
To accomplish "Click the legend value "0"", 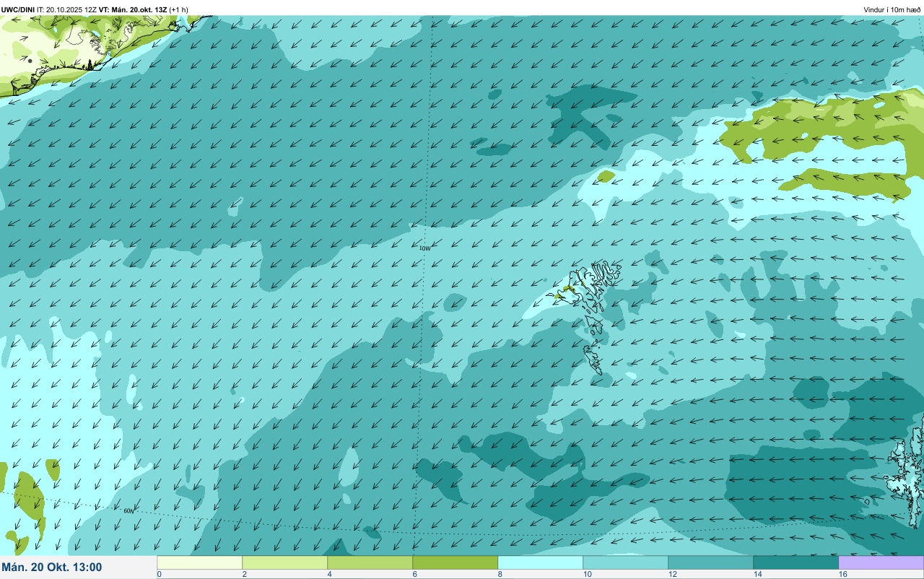I will 159,574.
